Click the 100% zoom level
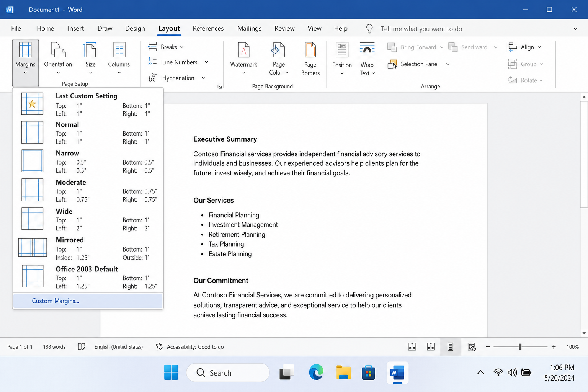 point(573,347)
